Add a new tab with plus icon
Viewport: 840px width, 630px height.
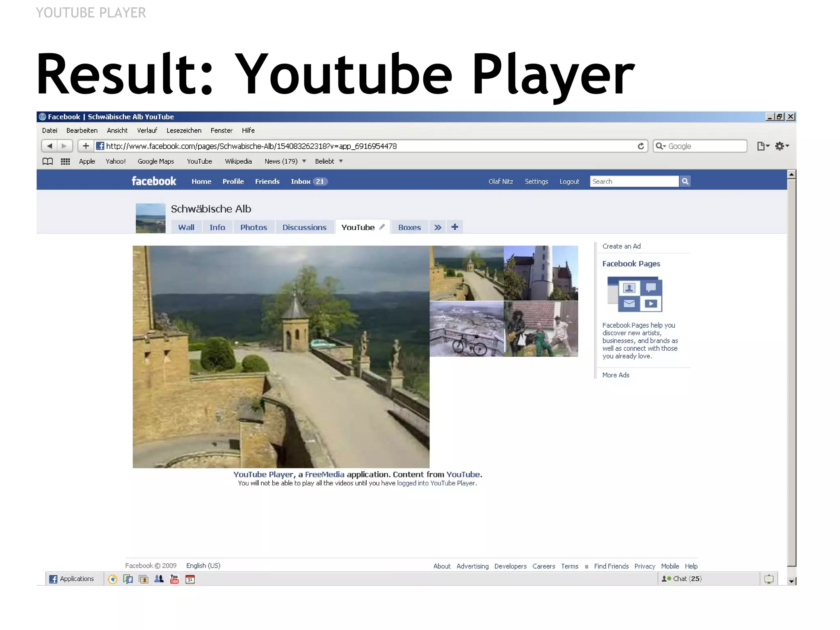tap(454, 227)
